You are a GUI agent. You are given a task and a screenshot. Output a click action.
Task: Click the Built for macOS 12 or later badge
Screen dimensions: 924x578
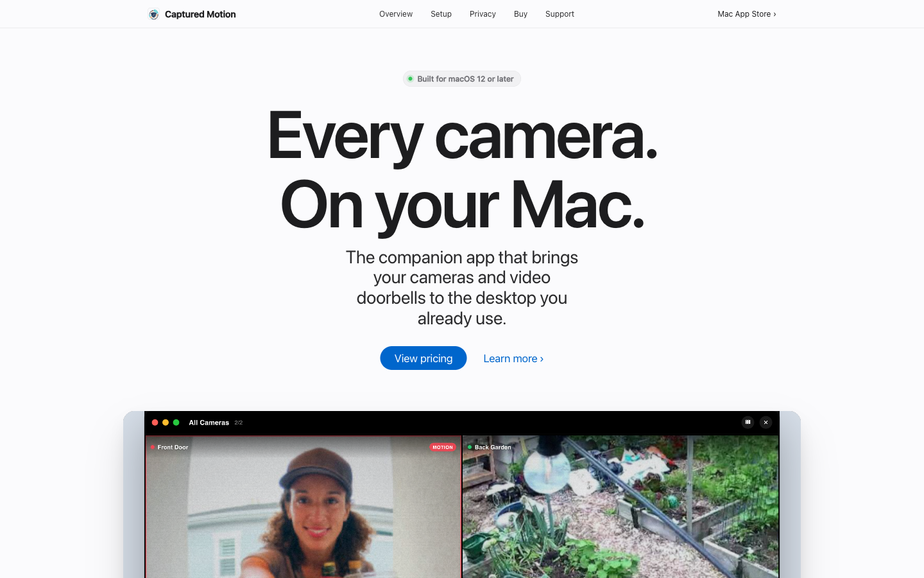coord(462,79)
